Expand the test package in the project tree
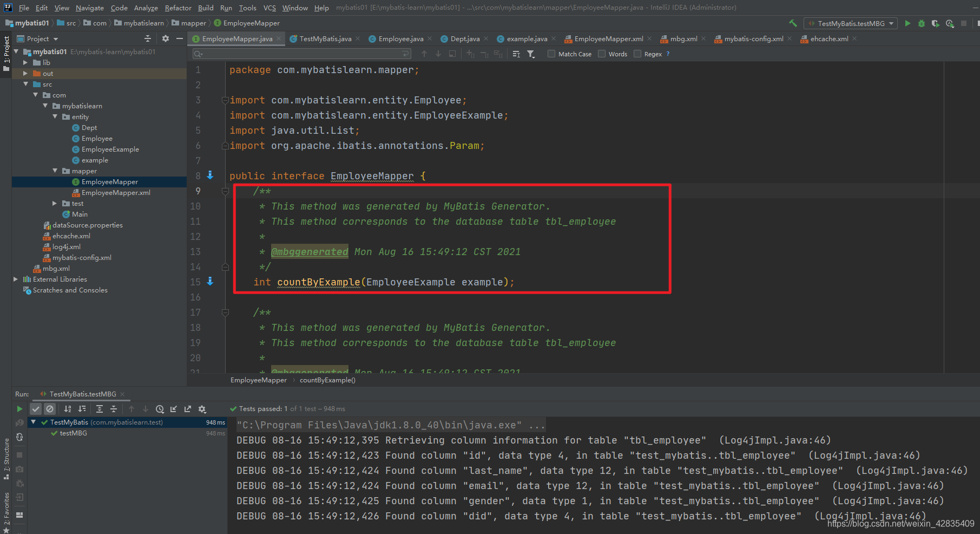Image resolution: width=980 pixels, height=534 pixels. [x=55, y=203]
